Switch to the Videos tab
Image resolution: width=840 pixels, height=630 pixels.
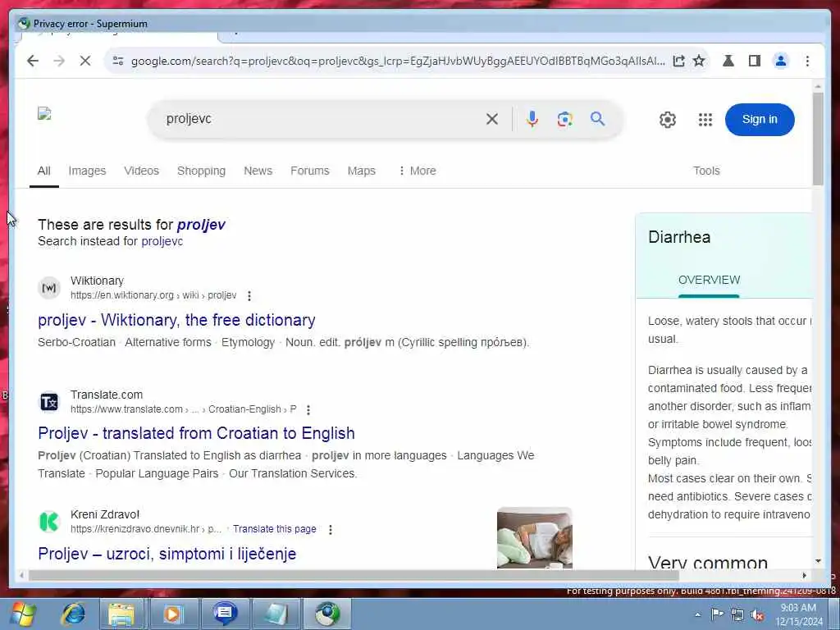coord(141,171)
